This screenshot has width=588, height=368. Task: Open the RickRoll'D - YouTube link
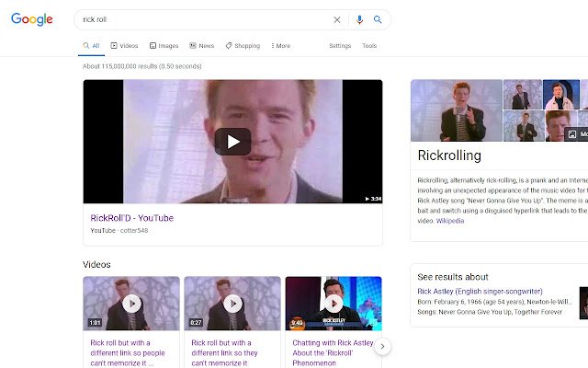pos(132,218)
